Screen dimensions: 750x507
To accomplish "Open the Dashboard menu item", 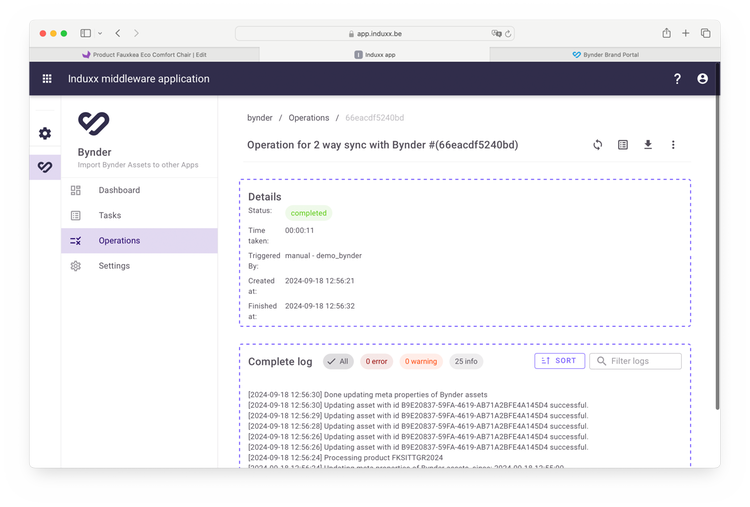I will point(139,190).
